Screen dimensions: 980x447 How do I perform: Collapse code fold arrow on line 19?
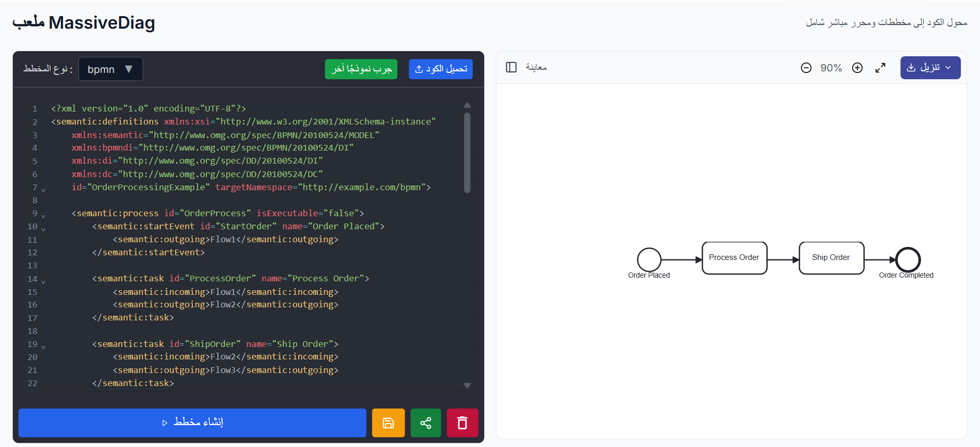(43, 346)
